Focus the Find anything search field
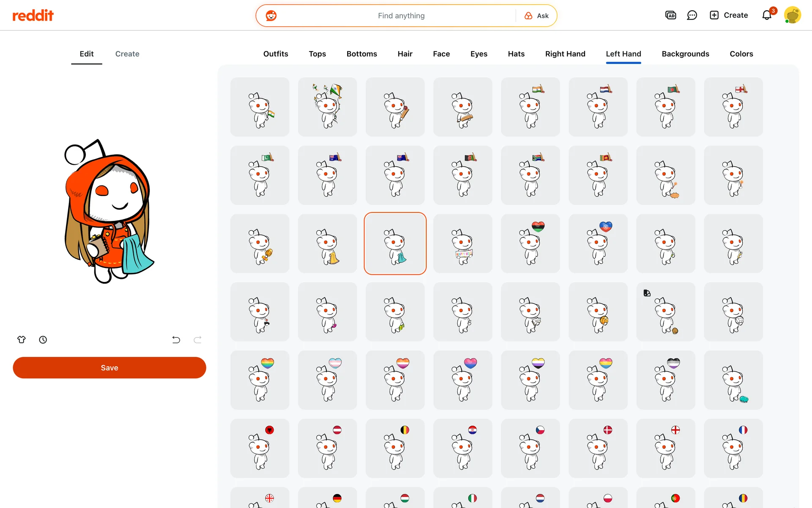Image resolution: width=812 pixels, height=508 pixels. 401,16
